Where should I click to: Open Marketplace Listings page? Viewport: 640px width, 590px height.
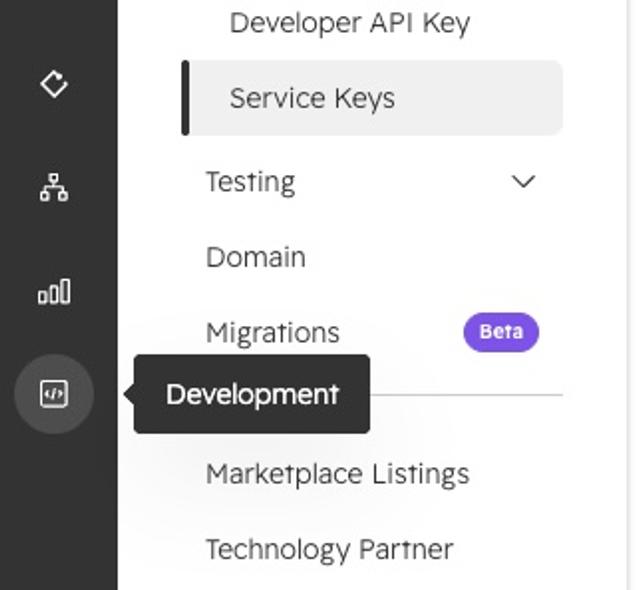(338, 474)
